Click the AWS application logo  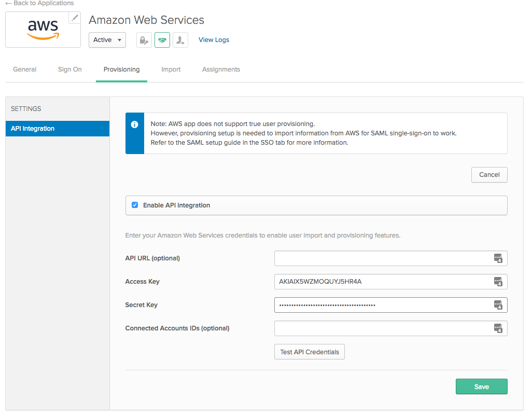pos(43,30)
